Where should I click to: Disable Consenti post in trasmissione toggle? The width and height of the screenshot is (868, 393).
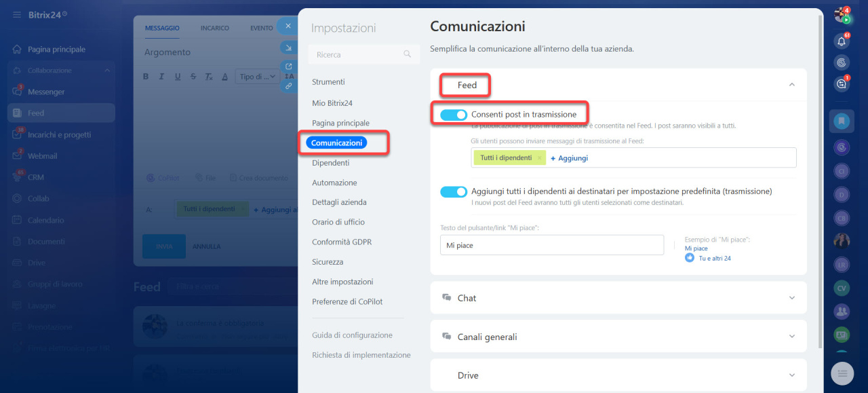(453, 115)
